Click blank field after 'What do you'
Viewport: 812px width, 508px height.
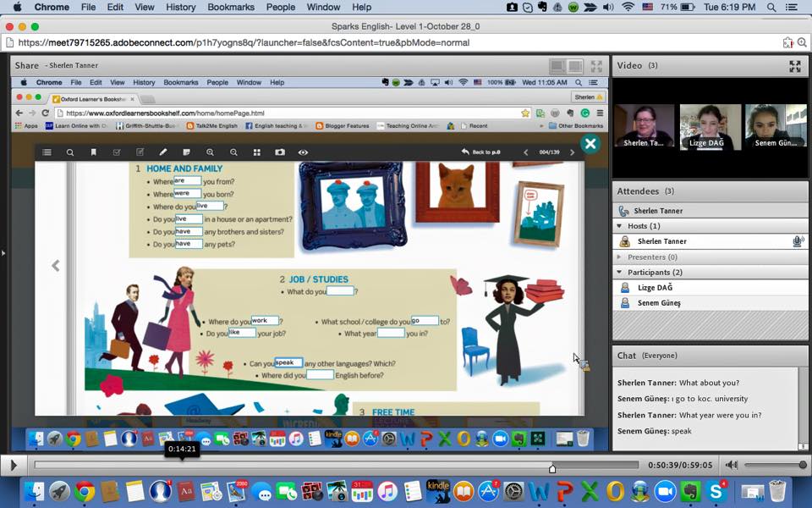340,290
